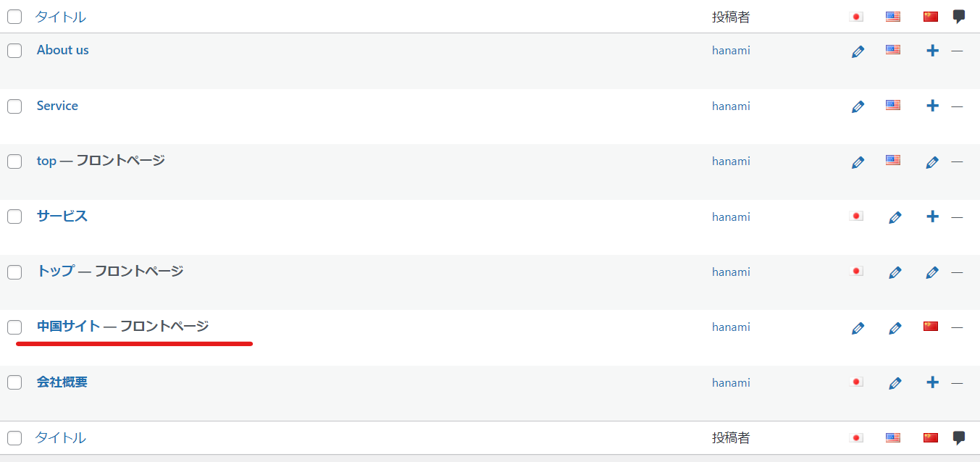Tick the checkbox for About us
980x462 pixels.
pyautogui.click(x=14, y=51)
